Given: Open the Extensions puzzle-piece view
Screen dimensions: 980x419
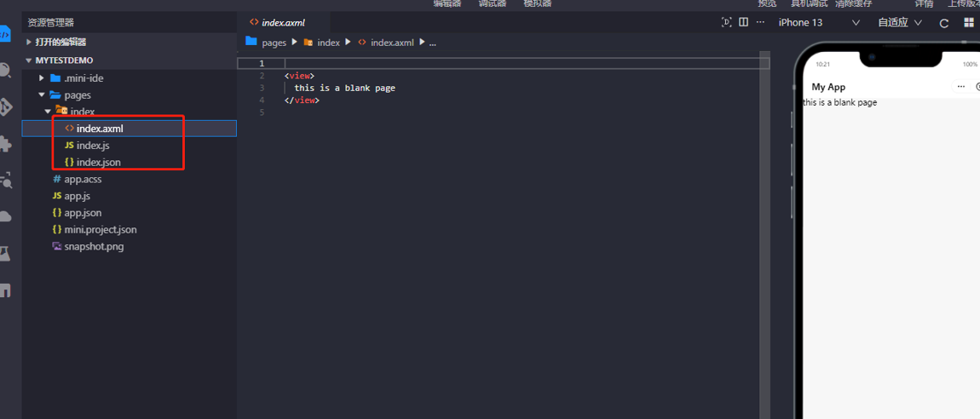Looking at the screenshot, I should 5,144.
